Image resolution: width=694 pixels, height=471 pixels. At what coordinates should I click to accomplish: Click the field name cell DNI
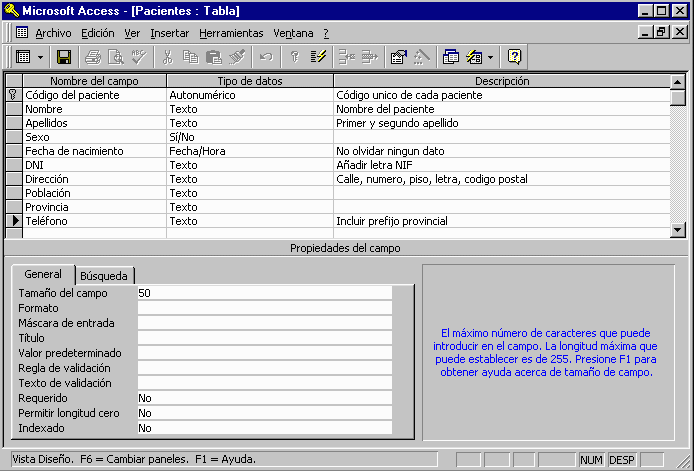[x=94, y=165]
